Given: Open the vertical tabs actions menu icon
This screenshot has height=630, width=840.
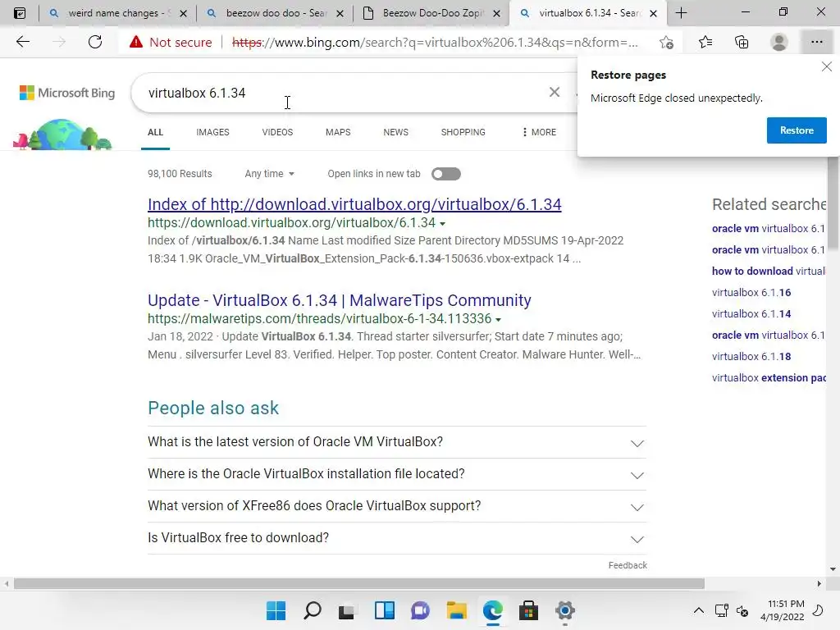Looking at the screenshot, I should coord(20,13).
